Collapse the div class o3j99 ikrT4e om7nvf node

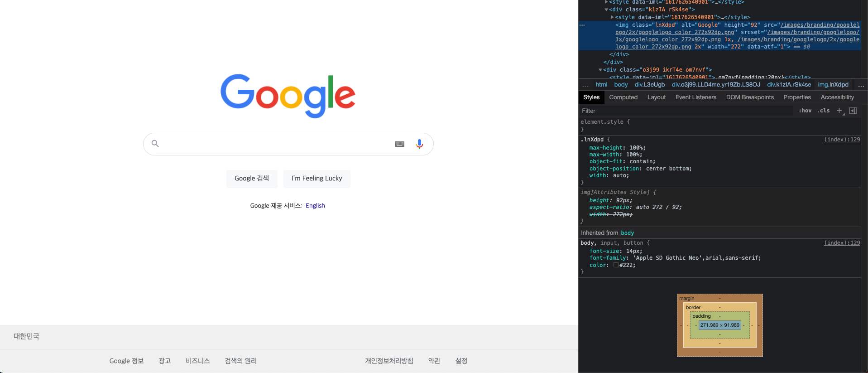click(x=600, y=70)
